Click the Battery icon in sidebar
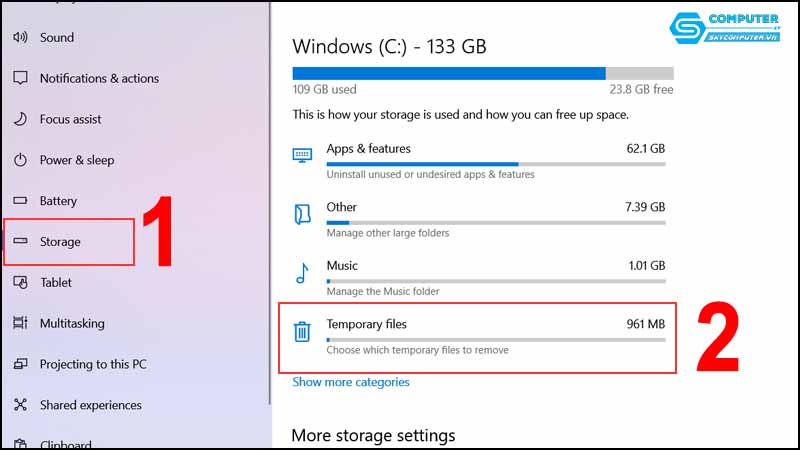 (x=20, y=201)
